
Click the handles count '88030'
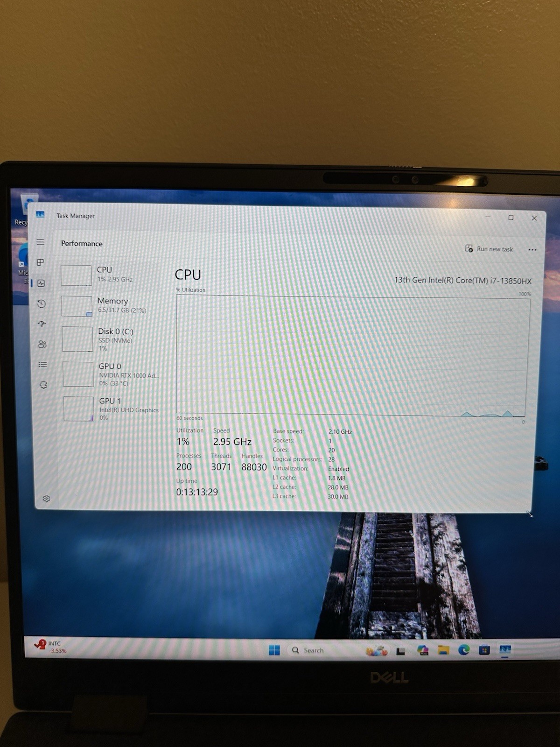tap(254, 467)
